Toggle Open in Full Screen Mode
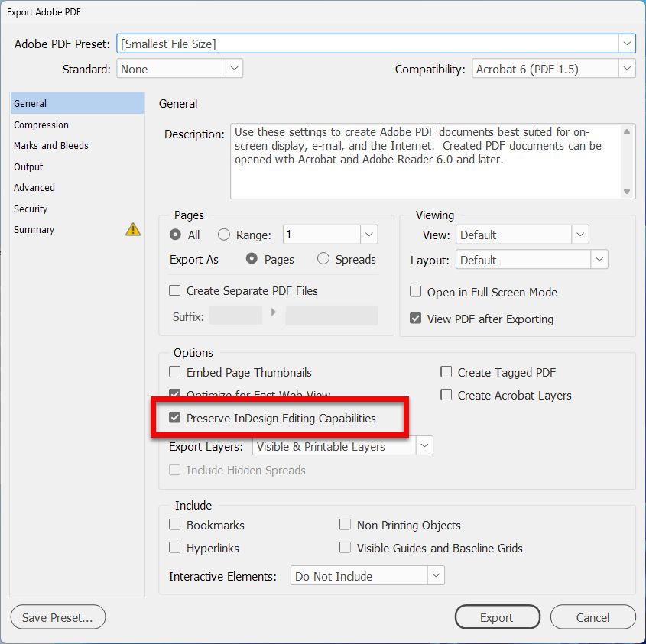Screen dimensions: 646x644 tap(415, 292)
